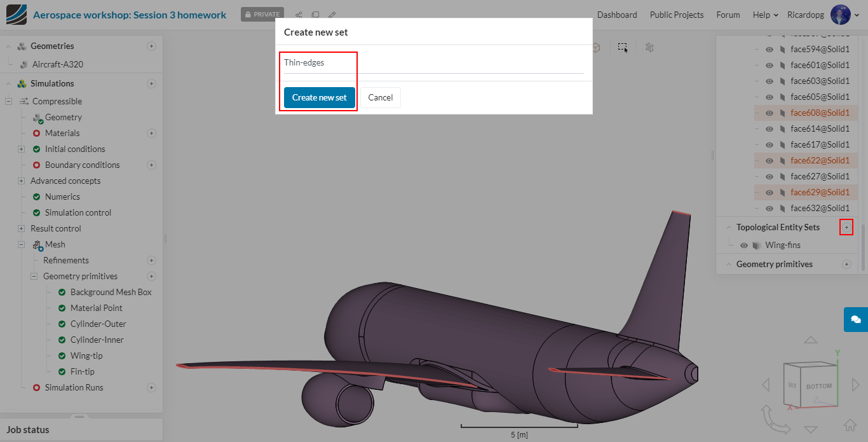Viewport: 868px width, 442px height.
Task: Add a mesh refinement with the plus icon
Action: (x=151, y=260)
